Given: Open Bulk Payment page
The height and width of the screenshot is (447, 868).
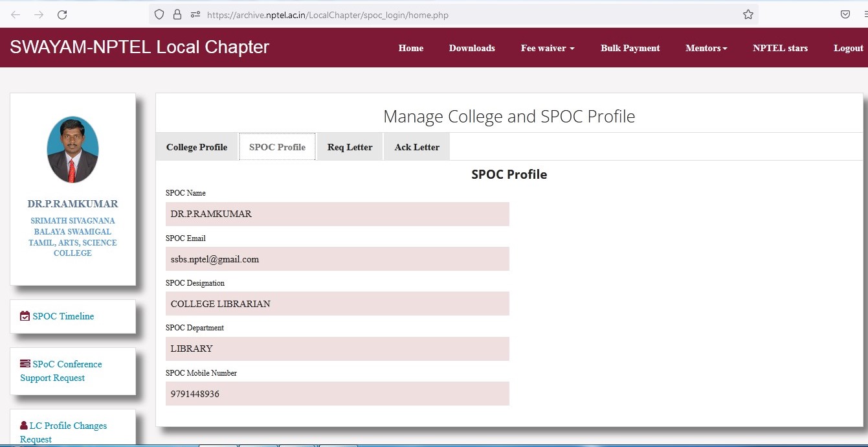Looking at the screenshot, I should pyautogui.click(x=630, y=48).
